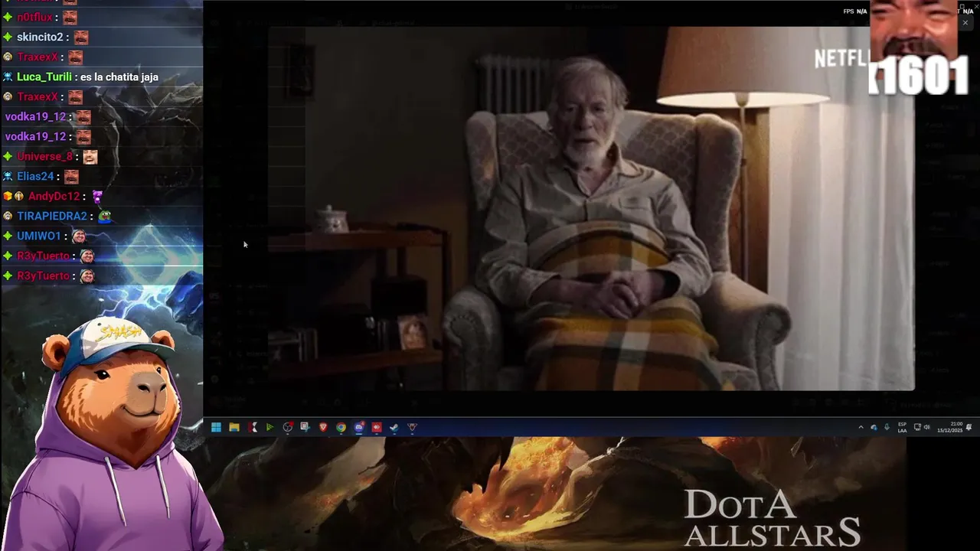
Task: Show hidden system tray icons chevron
Action: click(861, 427)
